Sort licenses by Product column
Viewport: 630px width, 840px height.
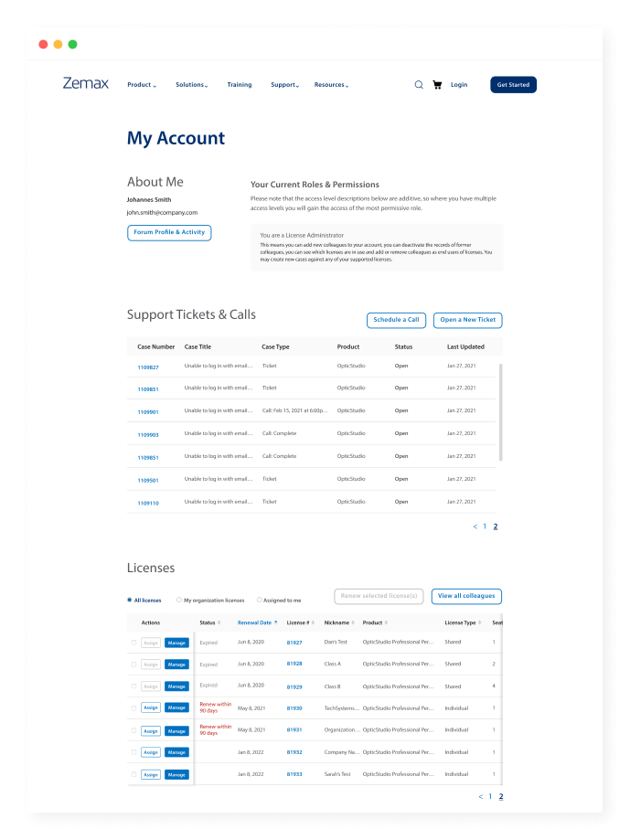click(375, 622)
